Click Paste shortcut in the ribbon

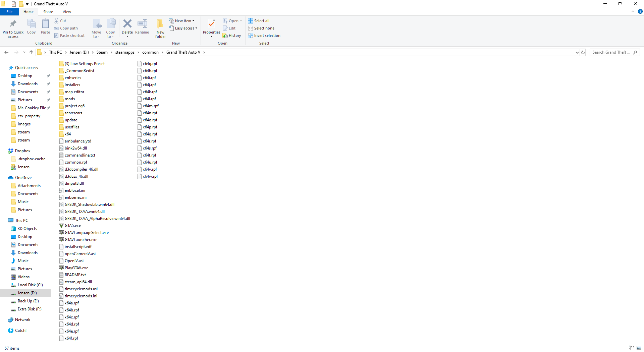click(69, 36)
